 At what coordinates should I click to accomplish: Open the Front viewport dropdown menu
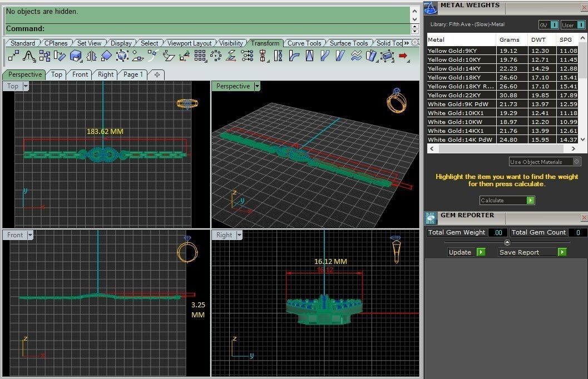tap(30, 235)
